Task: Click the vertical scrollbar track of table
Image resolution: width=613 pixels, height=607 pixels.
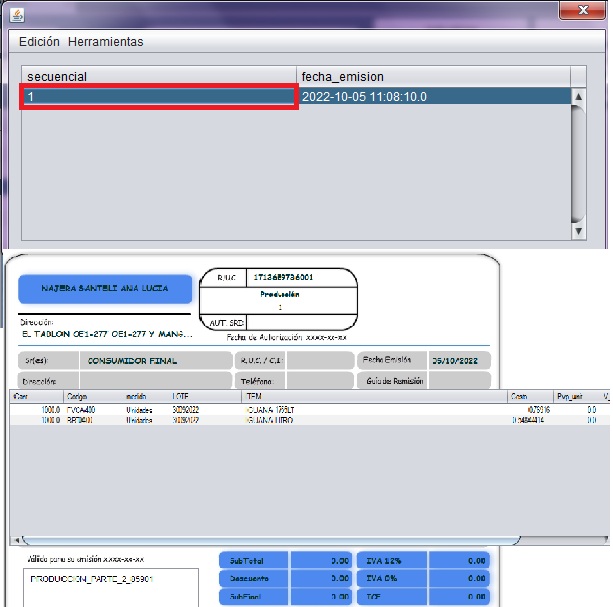Action: click(x=578, y=165)
